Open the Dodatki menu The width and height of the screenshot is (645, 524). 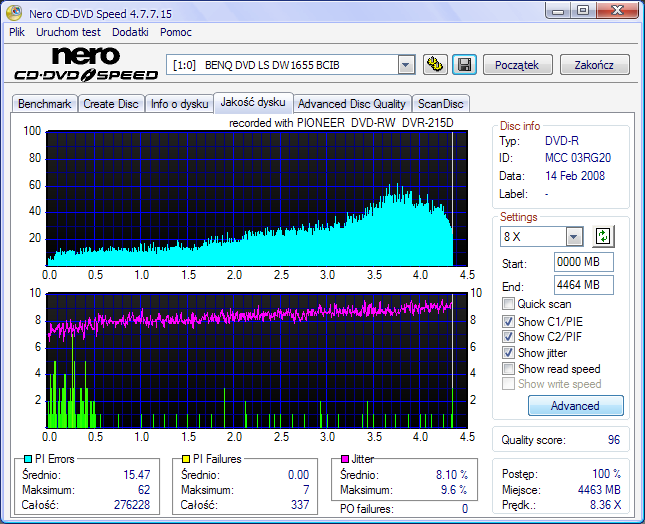pyautogui.click(x=130, y=32)
